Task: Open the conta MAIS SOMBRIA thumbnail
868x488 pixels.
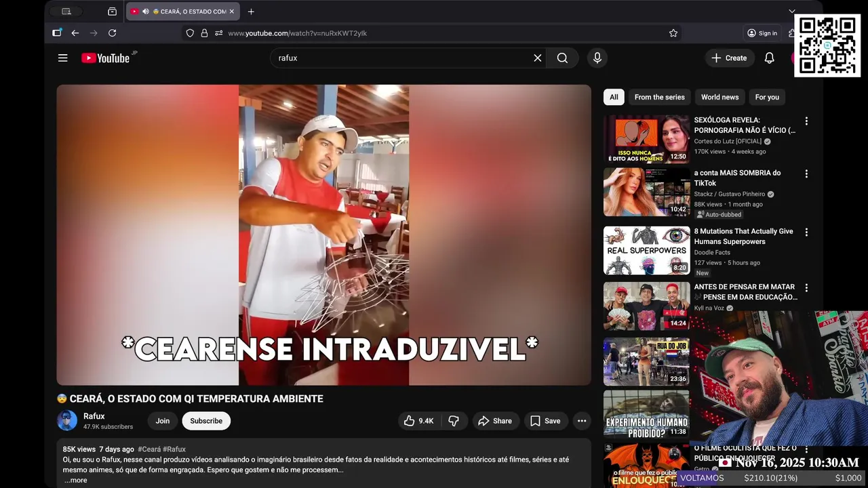Action: [646, 192]
